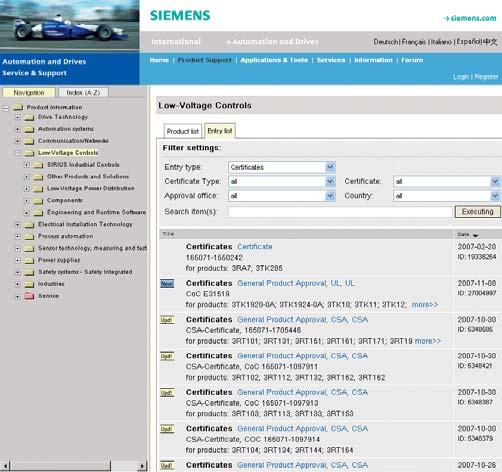Switch to the Index (A-Z) tab

click(x=83, y=92)
